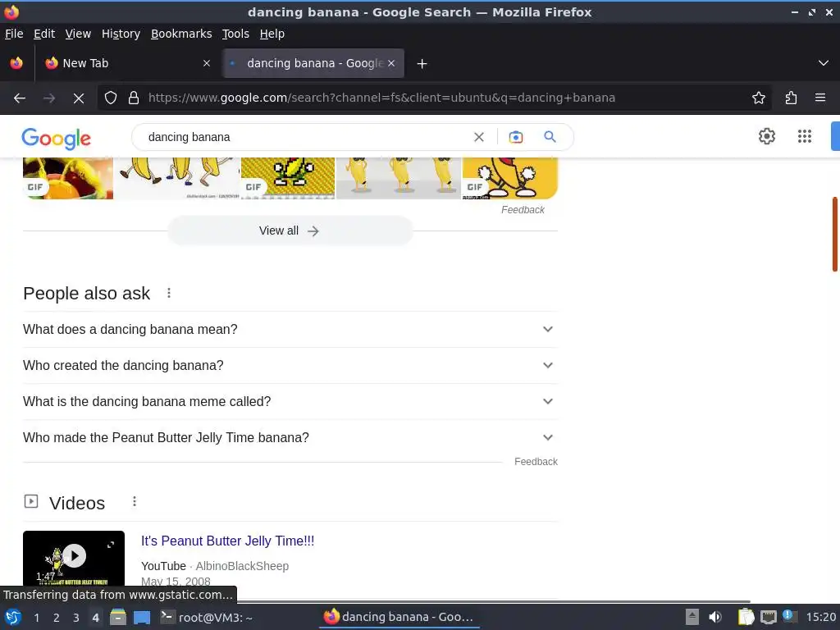Open a new tab with the plus button
Screen dimensions: 840x630
(x=422, y=64)
